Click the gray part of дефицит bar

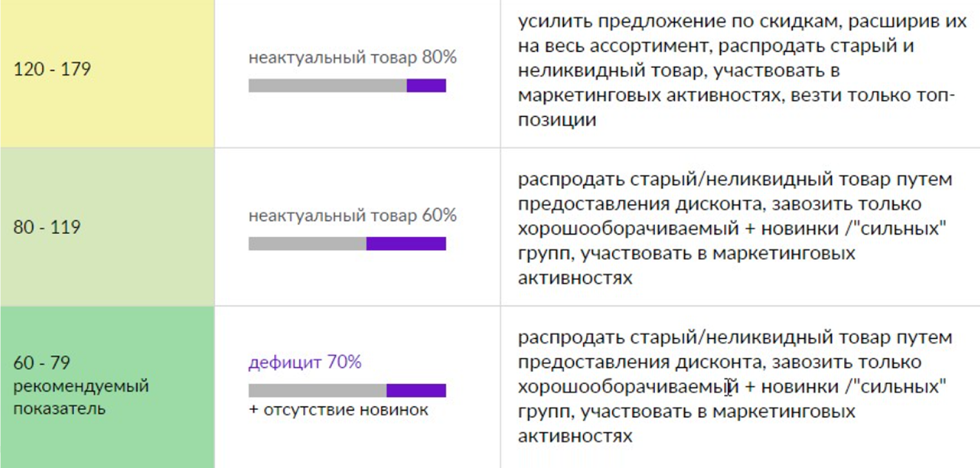(318, 391)
